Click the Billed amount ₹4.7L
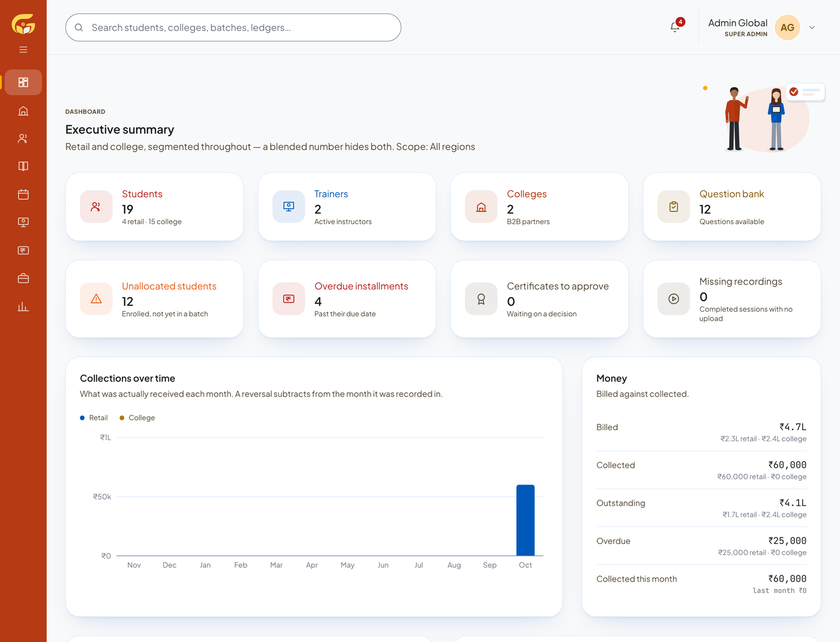 (x=793, y=427)
